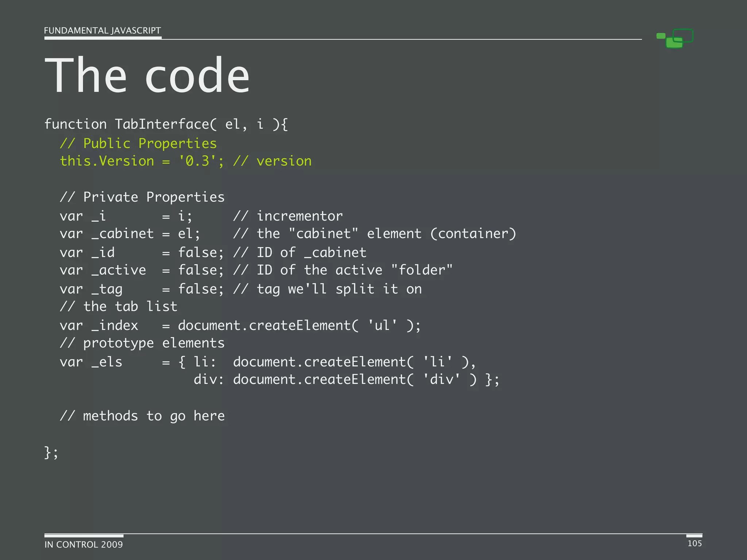Viewport: 747px width, 560px height.
Task: Click the 'var _index' createElement line
Action: coord(240,326)
